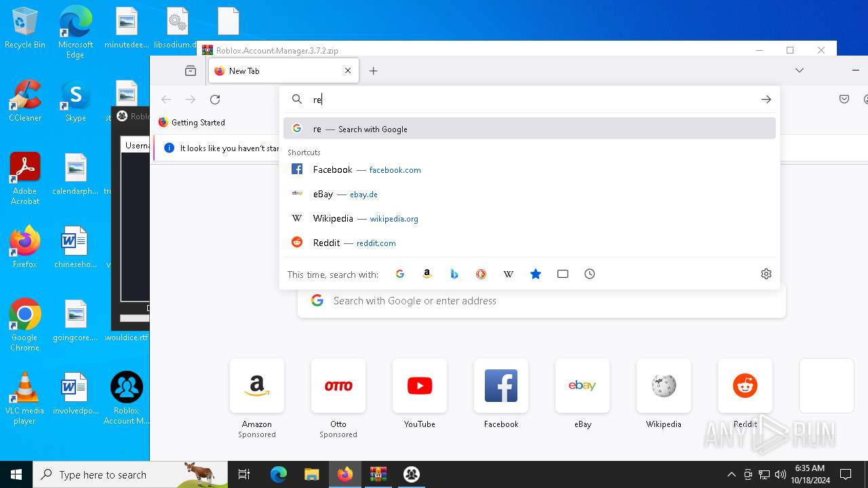Open Getting Started bookmark

coord(192,123)
